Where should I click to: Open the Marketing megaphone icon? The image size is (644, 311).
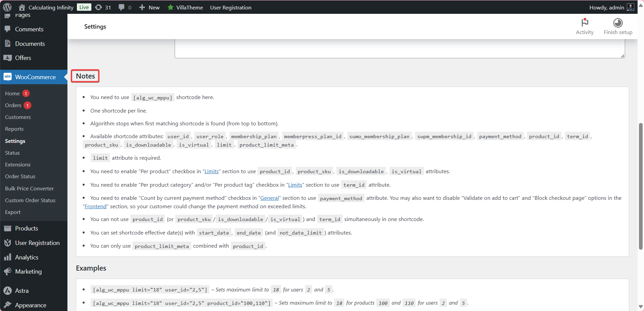coord(7,271)
